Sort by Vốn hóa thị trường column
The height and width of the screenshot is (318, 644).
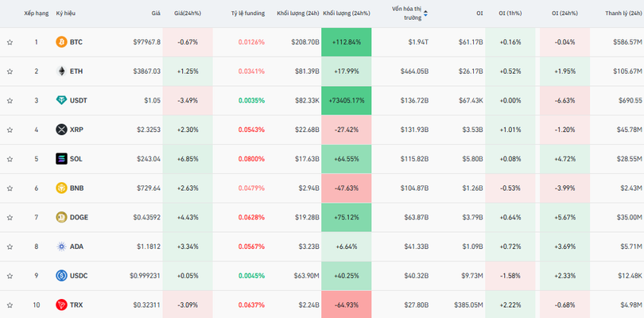[408, 13]
